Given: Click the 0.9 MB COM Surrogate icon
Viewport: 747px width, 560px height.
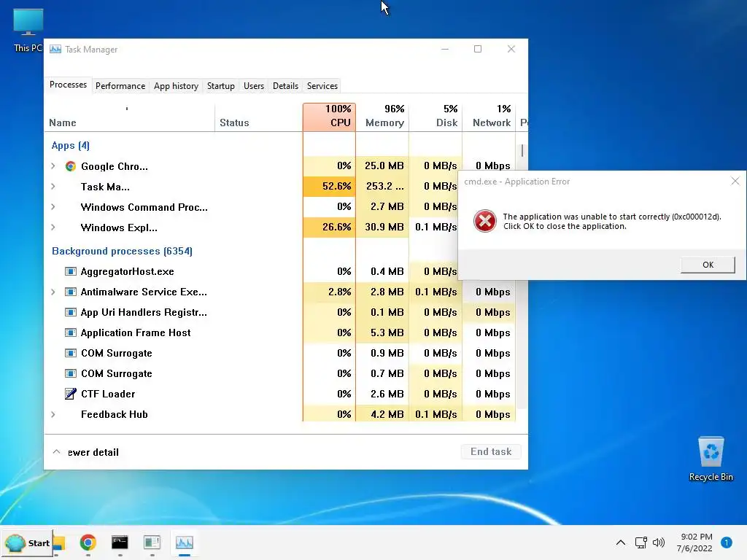Looking at the screenshot, I should (x=71, y=354).
